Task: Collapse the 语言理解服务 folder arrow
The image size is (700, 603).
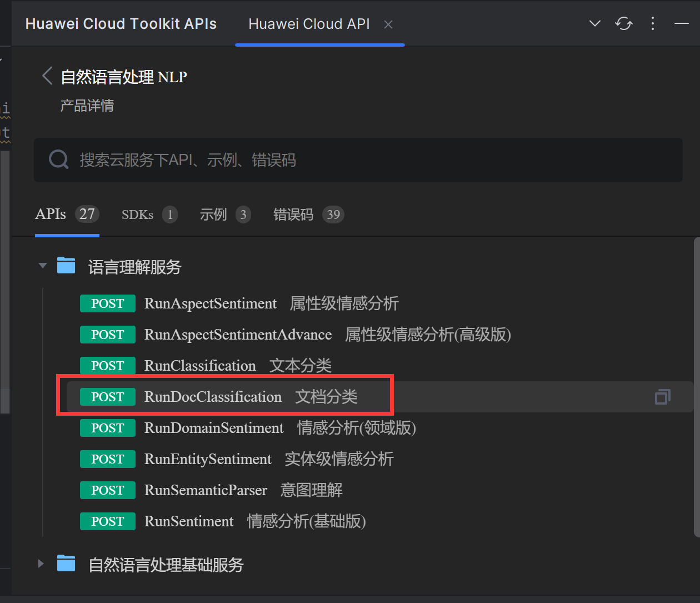Action: click(x=42, y=266)
